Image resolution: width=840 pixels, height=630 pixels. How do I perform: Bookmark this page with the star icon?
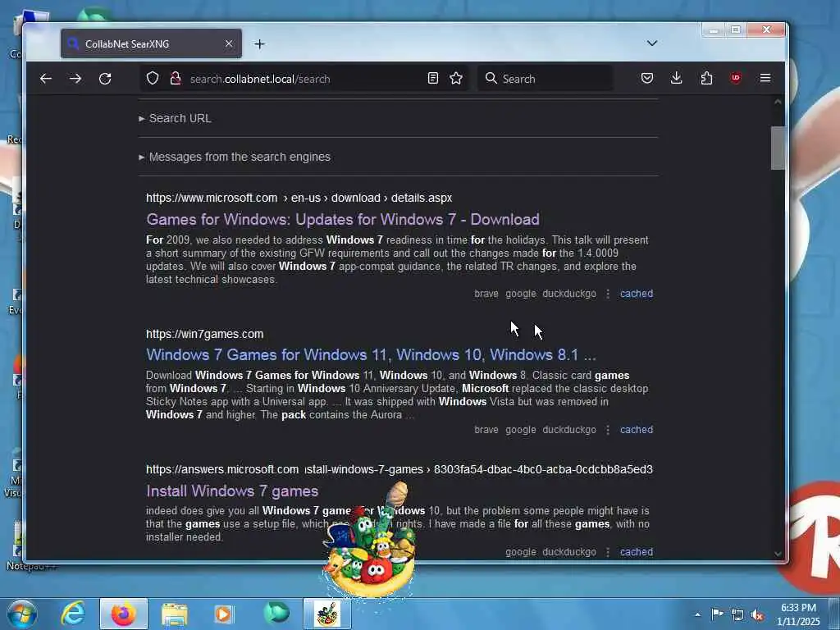click(x=456, y=78)
